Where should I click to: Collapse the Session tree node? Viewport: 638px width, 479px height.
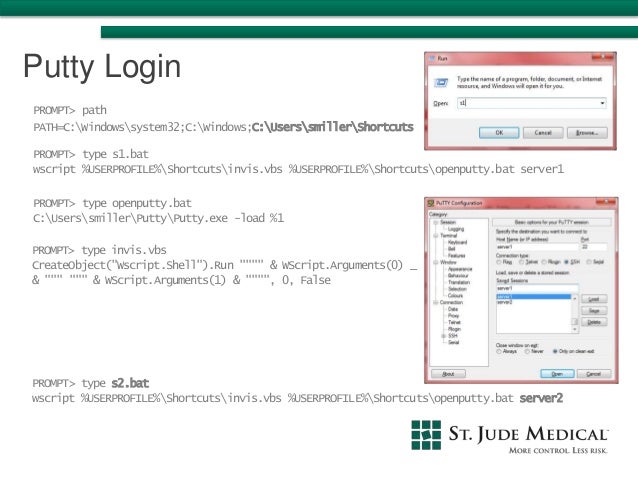tap(436, 223)
